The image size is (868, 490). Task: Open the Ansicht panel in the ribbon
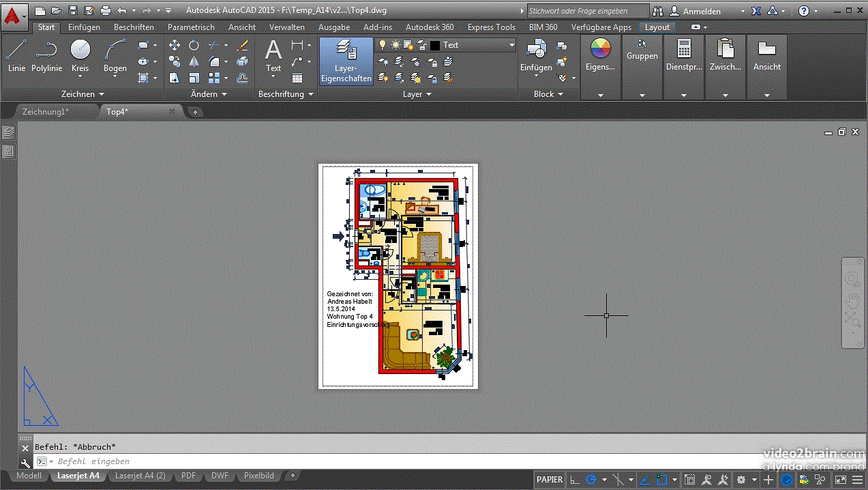[767, 55]
